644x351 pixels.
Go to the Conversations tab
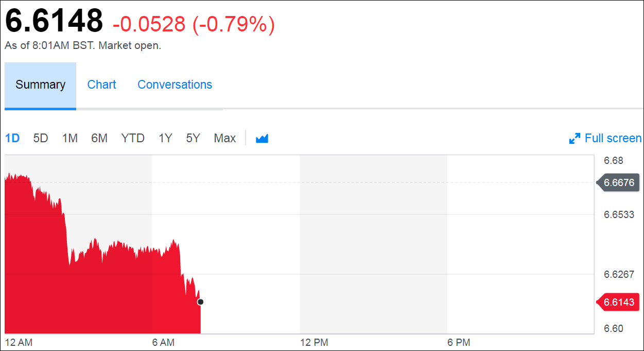tap(175, 85)
